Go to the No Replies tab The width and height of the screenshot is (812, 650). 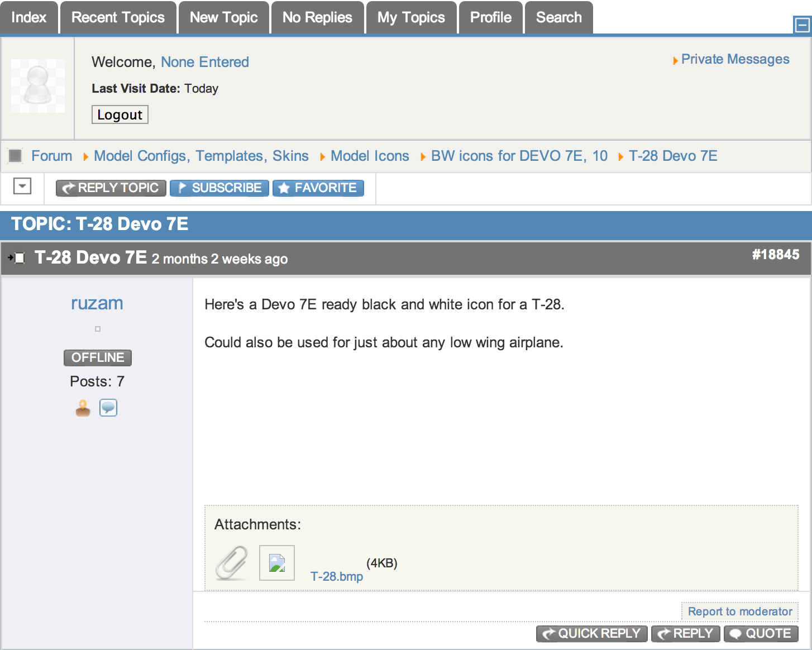coord(318,17)
